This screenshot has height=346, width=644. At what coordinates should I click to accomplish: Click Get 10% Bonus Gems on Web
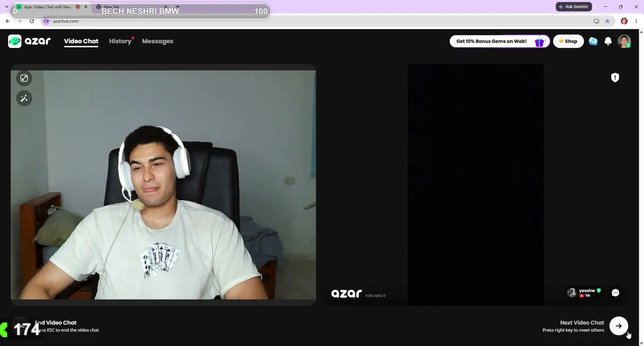point(500,41)
